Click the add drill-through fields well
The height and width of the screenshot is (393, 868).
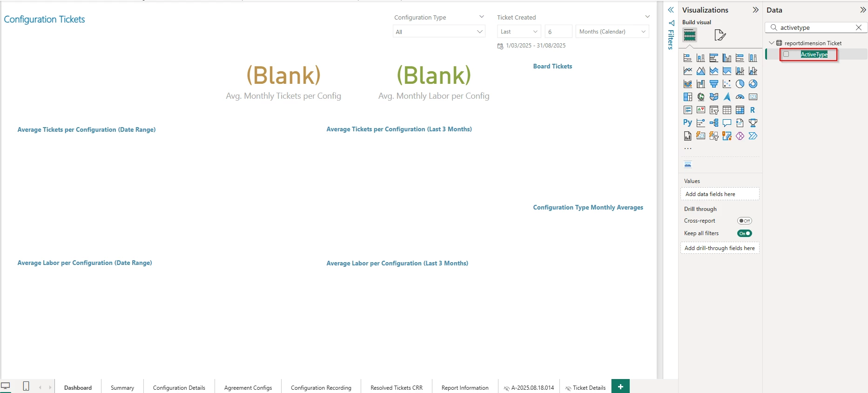[x=720, y=248]
